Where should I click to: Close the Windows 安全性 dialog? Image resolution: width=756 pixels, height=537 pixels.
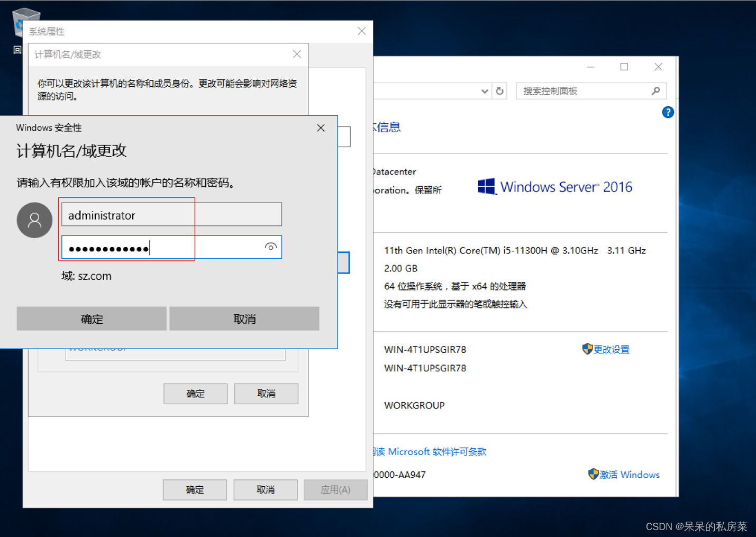click(321, 128)
